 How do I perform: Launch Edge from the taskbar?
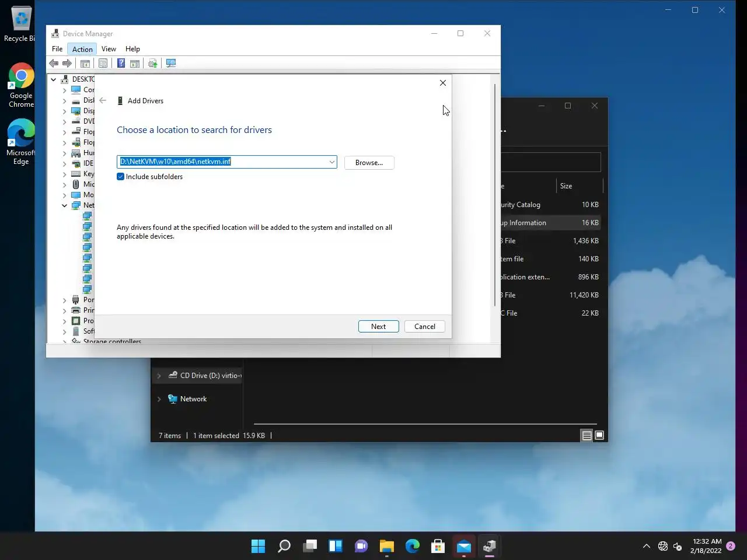click(413, 546)
